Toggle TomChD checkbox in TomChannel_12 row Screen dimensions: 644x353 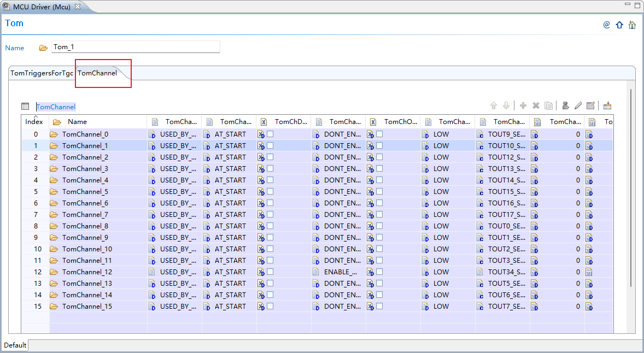[270, 272]
